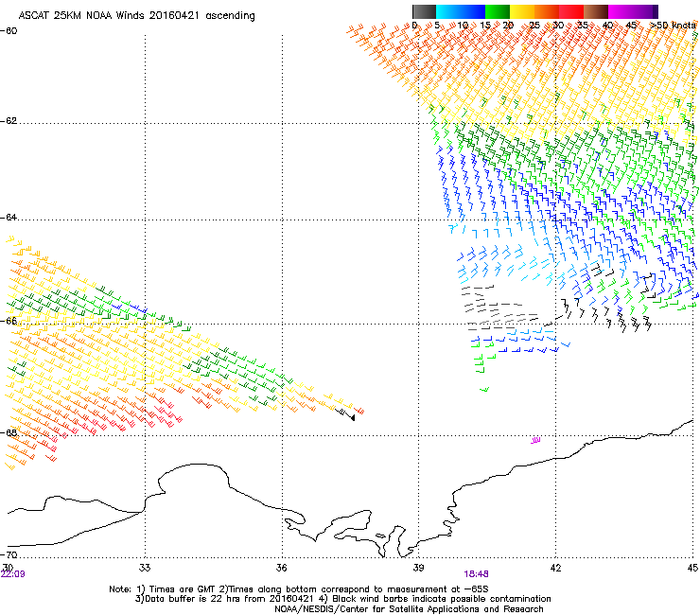Click the purple 22:09 pass time

click(x=13, y=574)
